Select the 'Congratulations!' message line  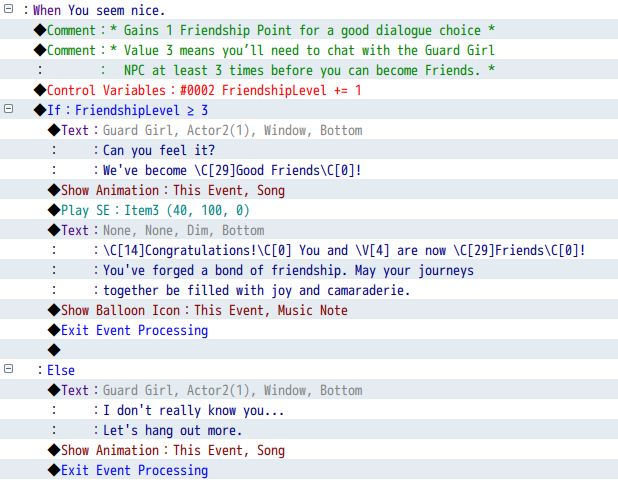[x=309, y=250]
